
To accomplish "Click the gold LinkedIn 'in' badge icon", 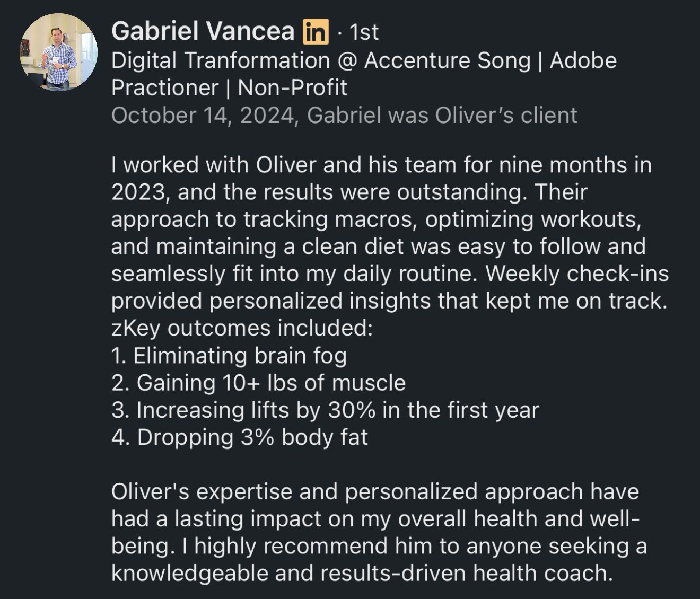I will (x=316, y=32).
